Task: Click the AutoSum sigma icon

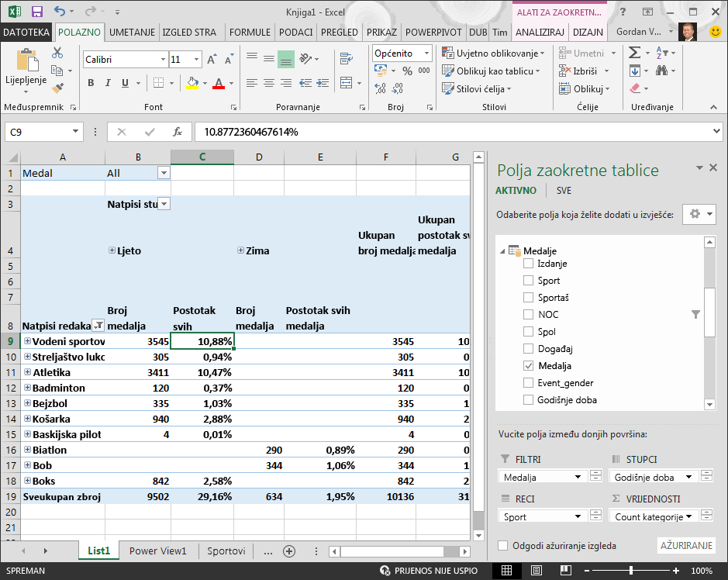Action: tap(635, 53)
